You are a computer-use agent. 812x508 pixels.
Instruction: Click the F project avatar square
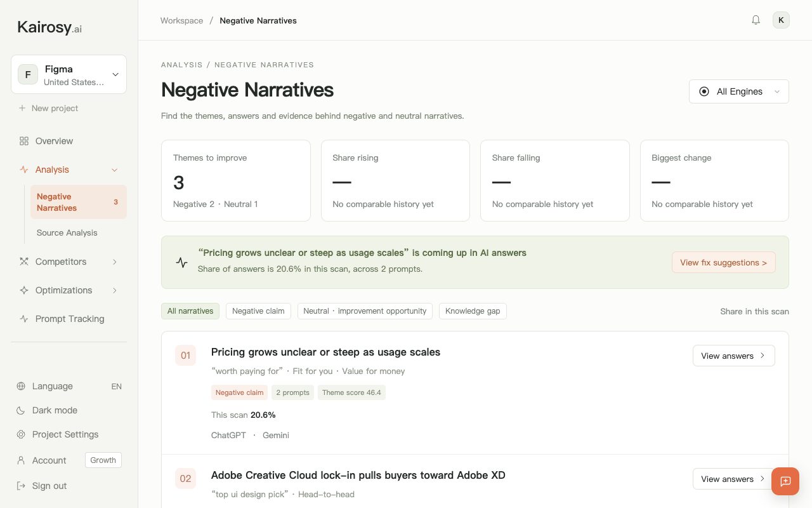click(28, 74)
